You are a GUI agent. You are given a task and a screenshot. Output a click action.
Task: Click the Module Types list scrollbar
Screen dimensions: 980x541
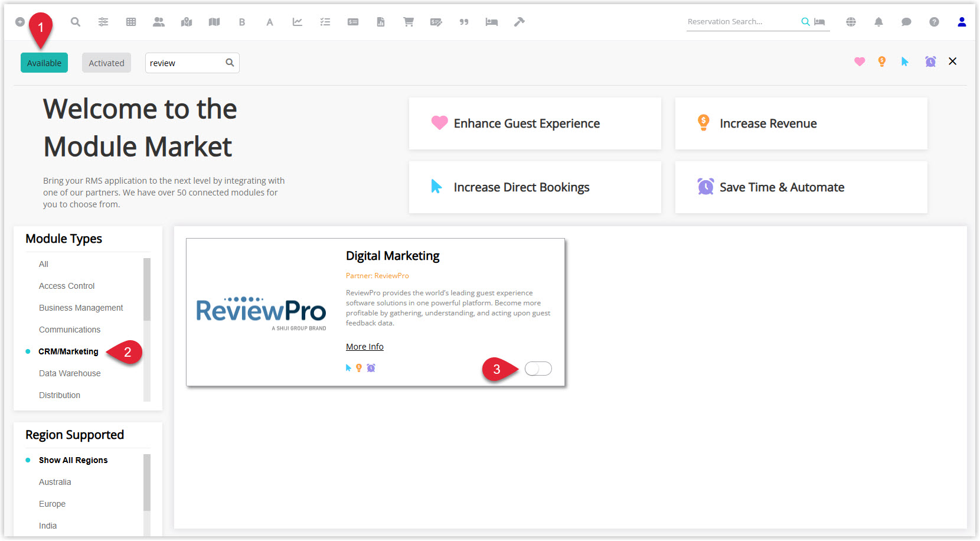click(x=147, y=289)
